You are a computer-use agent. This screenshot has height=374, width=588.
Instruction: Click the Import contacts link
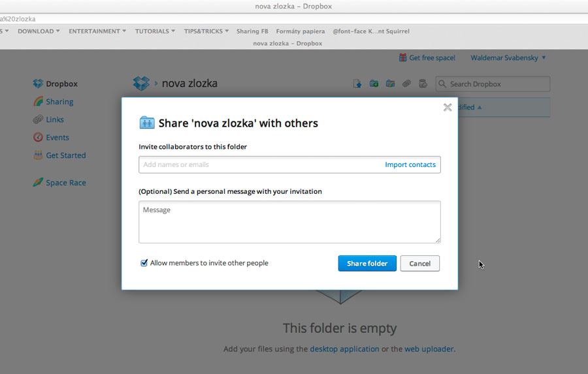pos(410,164)
